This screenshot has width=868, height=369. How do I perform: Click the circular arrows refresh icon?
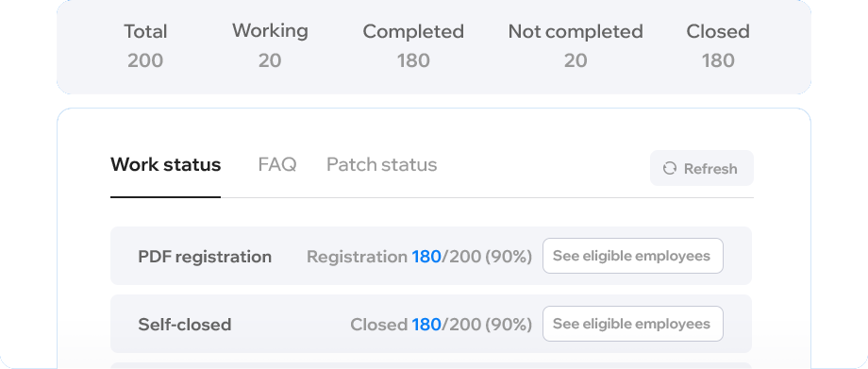tap(670, 168)
